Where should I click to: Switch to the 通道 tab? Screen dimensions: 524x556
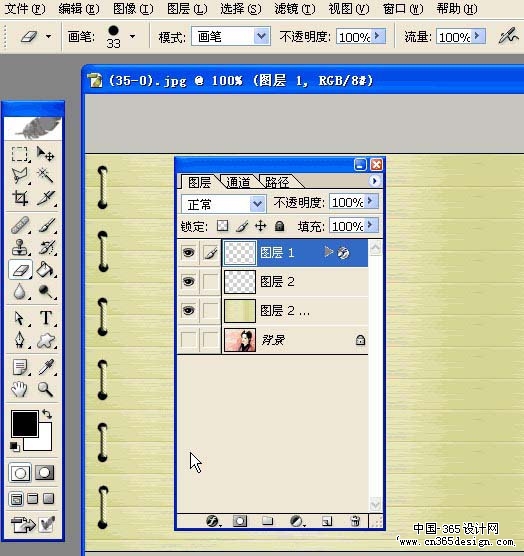click(238, 182)
